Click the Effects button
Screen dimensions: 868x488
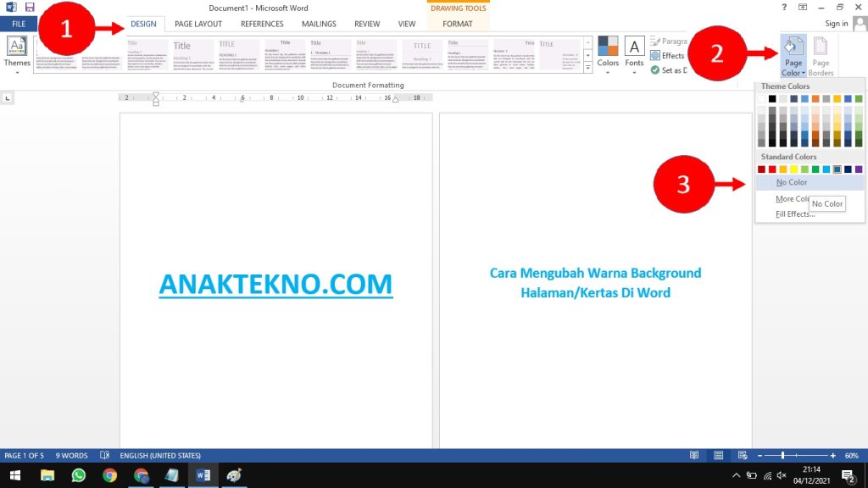[668, 55]
